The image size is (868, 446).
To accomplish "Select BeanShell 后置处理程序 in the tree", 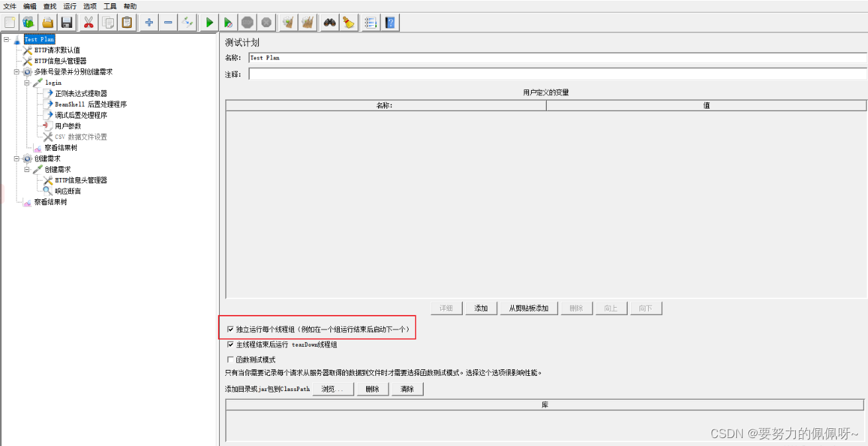I will click(x=91, y=105).
